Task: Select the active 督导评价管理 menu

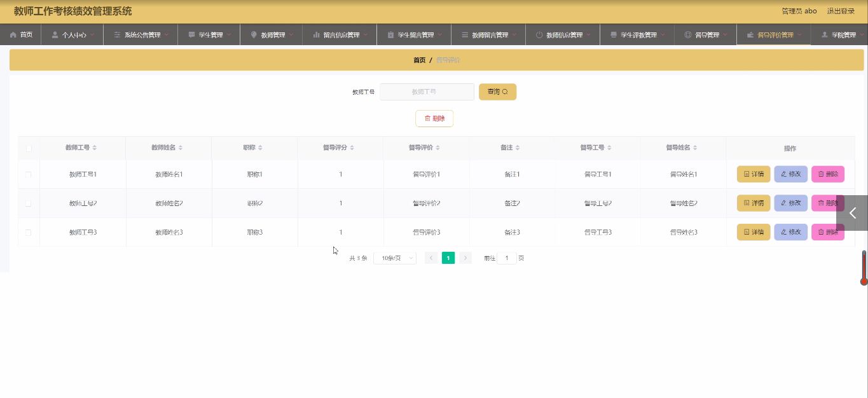Action: 774,35
